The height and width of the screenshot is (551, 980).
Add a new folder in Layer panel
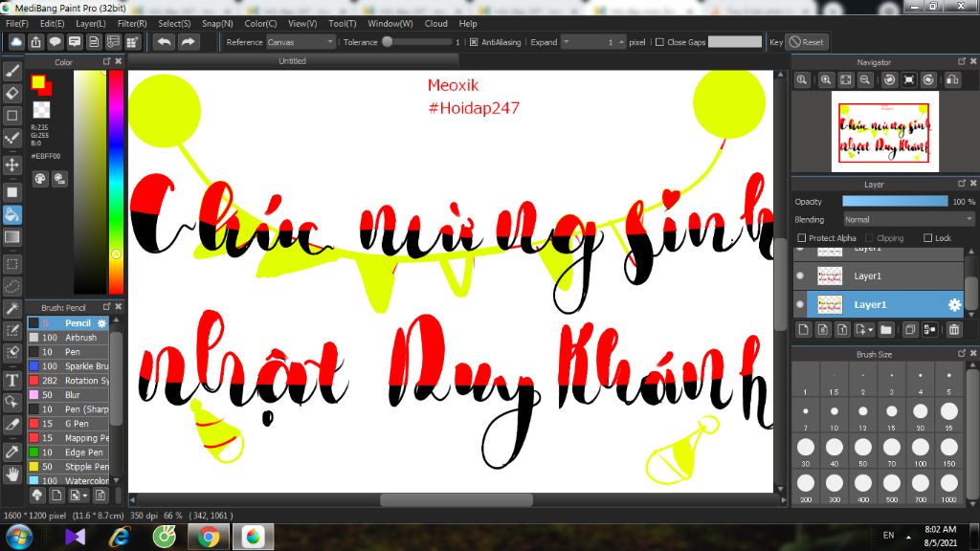tap(885, 329)
